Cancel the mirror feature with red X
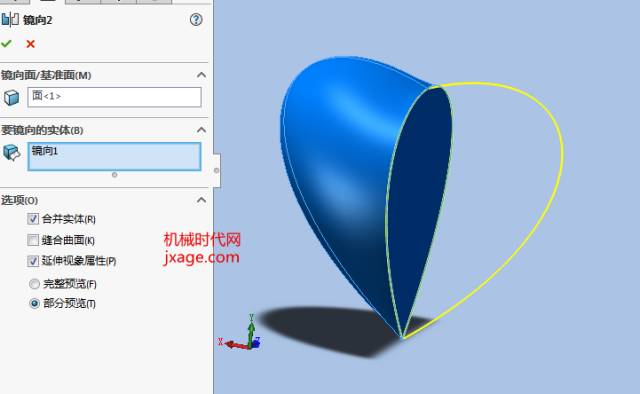 pos(30,44)
